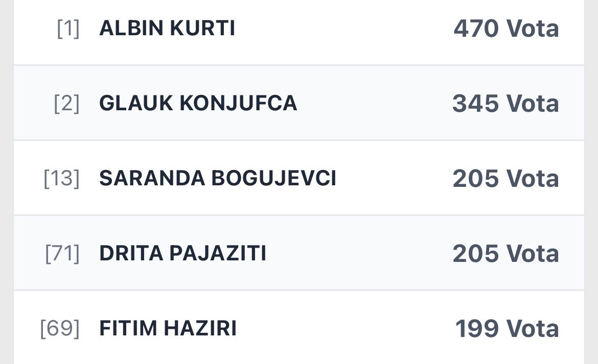The width and height of the screenshot is (598, 364).
Task: Click the name DRITA PAJAZITI
Action: point(182,254)
